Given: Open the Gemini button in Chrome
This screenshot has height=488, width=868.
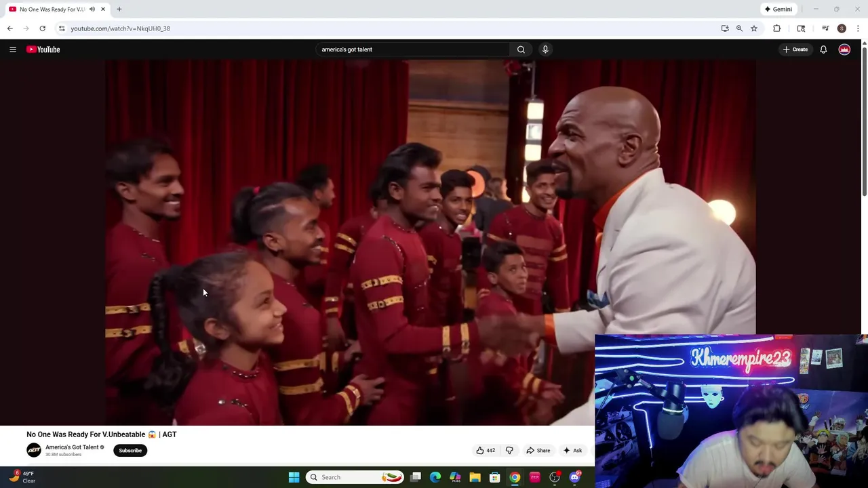Looking at the screenshot, I should tap(778, 9).
